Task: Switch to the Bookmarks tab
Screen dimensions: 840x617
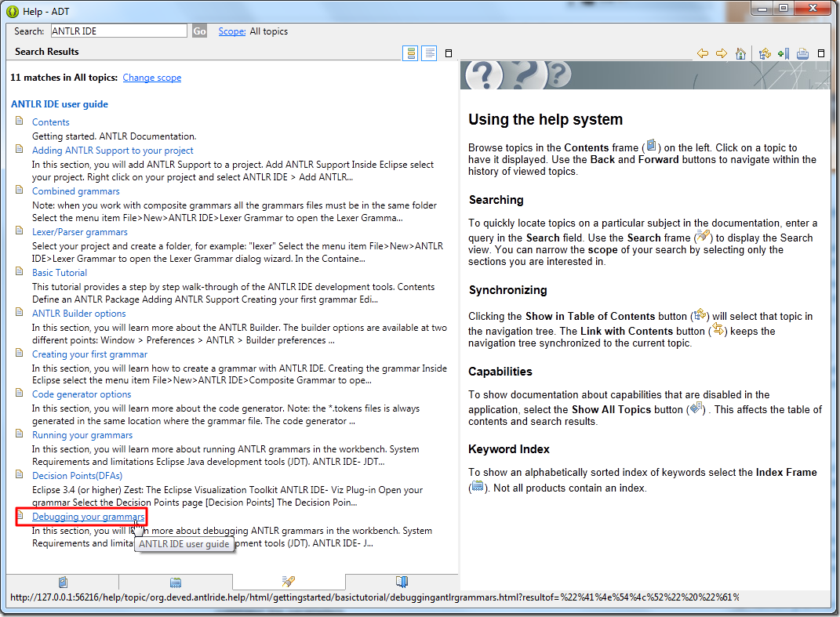Action: (x=402, y=582)
